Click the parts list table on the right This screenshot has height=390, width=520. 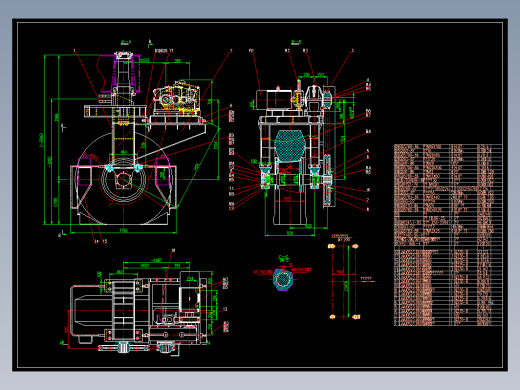448,235
